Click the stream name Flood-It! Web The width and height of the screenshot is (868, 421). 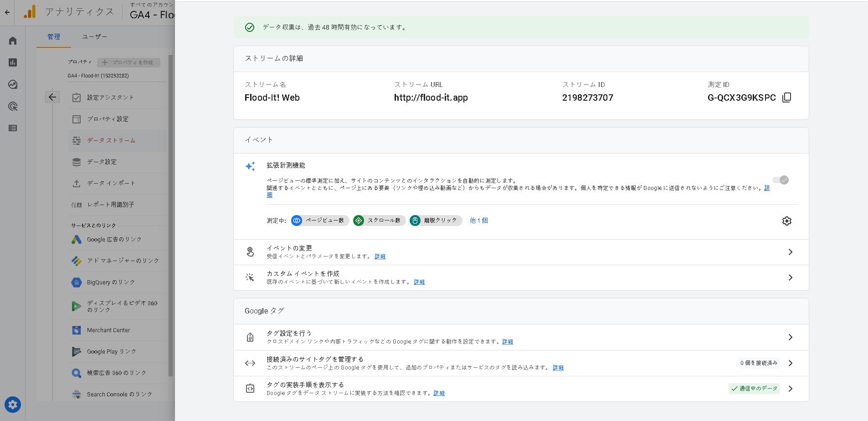272,98
